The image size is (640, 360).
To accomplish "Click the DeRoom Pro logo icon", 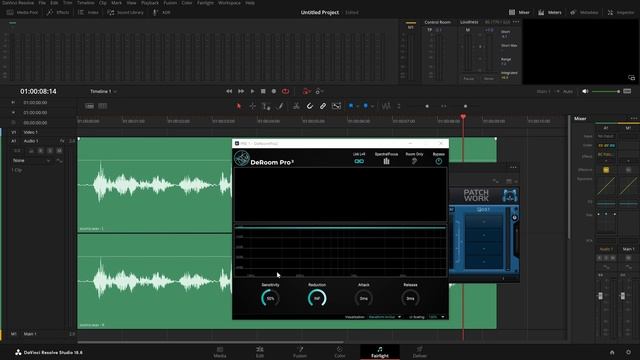I will [x=242, y=158].
